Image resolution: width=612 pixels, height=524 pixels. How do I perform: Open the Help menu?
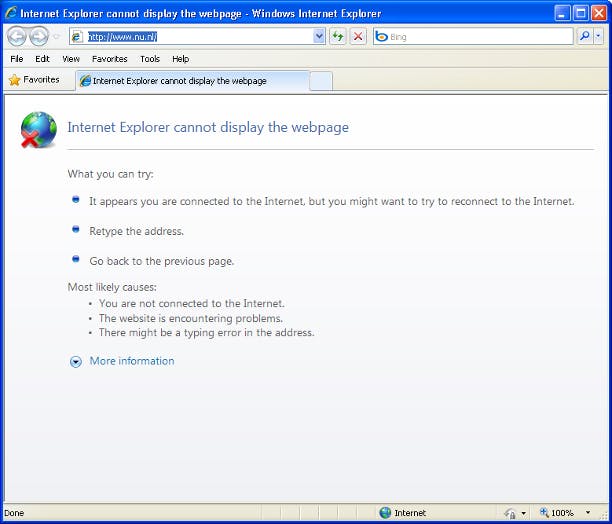[181, 59]
